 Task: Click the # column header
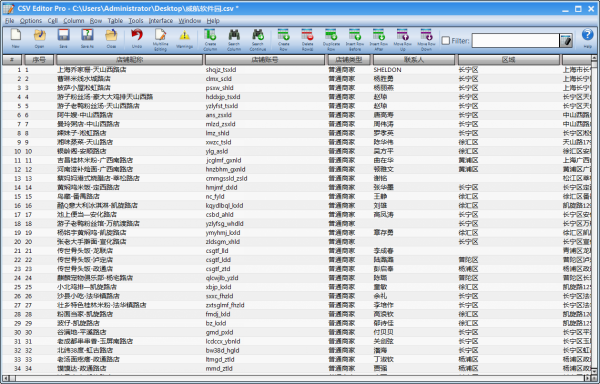point(12,60)
